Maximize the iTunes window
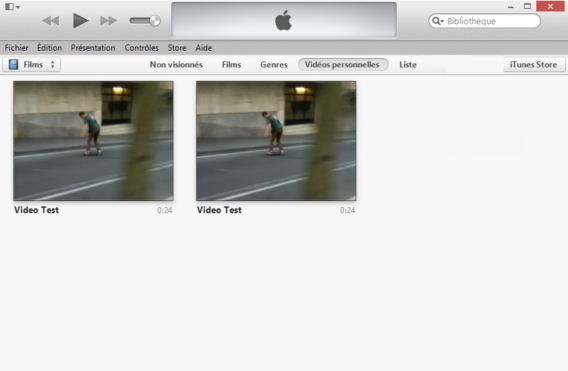Viewport: 568px width, 371px height. [527, 6]
